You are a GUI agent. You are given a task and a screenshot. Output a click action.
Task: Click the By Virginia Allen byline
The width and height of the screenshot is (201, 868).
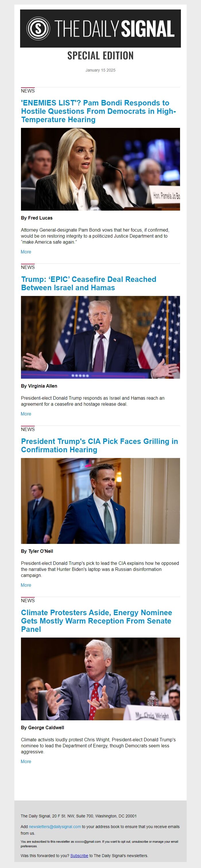click(39, 386)
